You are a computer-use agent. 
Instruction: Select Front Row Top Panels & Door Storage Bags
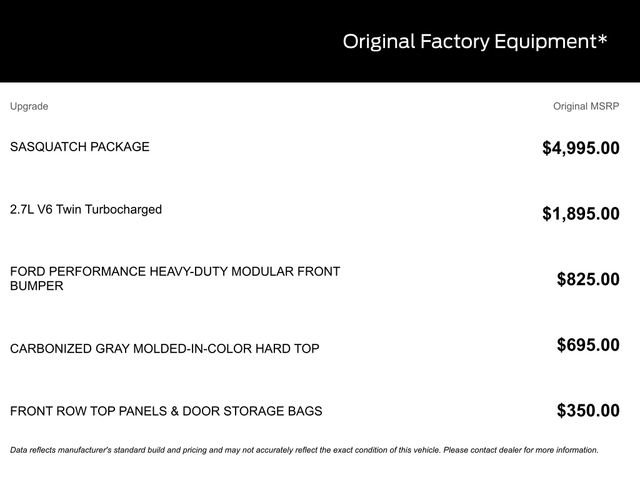point(166,411)
